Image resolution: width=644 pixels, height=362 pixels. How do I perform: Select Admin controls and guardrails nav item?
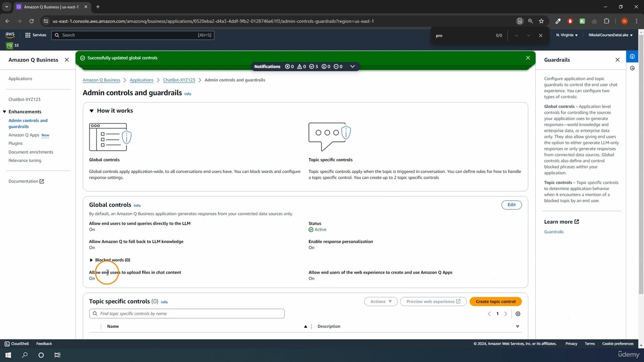pyautogui.click(x=28, y=123)
